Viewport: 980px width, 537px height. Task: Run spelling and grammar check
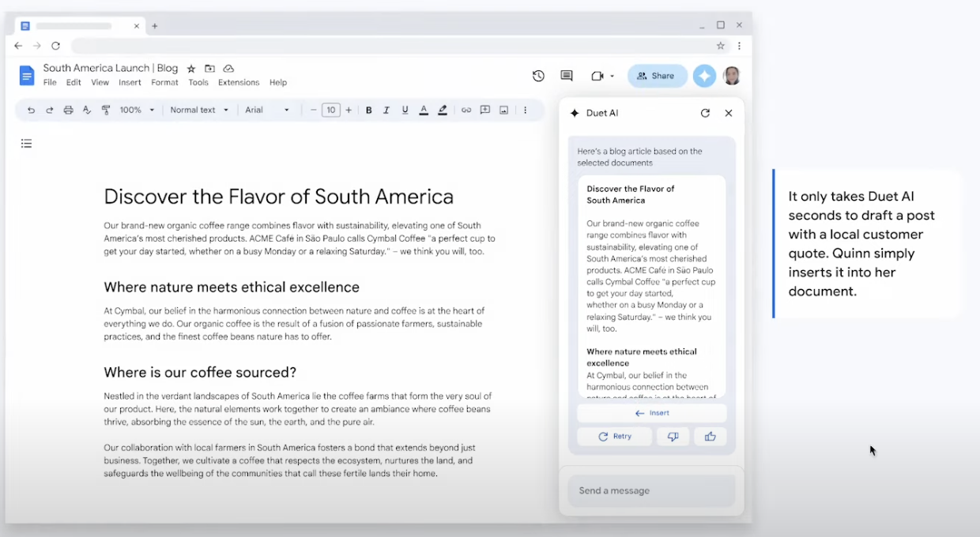click(87, 110)
